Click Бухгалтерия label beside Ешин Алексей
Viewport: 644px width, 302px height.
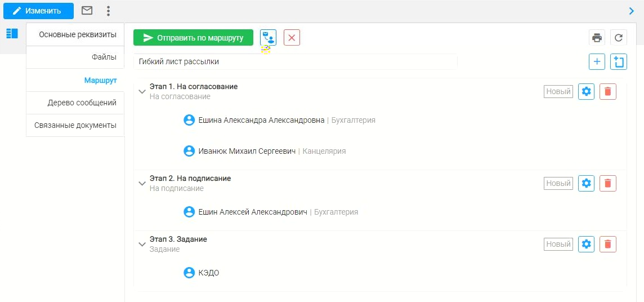[336, 212]
